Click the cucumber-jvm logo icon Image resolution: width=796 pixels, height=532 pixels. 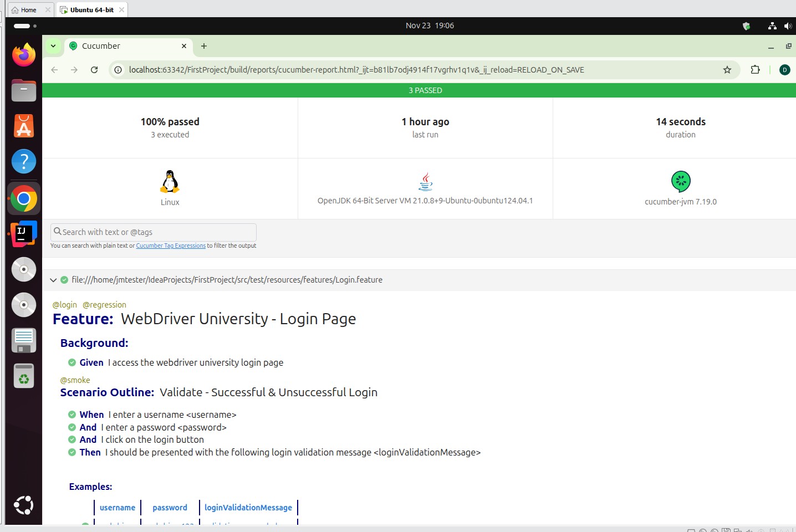pyautogui.click(x=680, y=181)
